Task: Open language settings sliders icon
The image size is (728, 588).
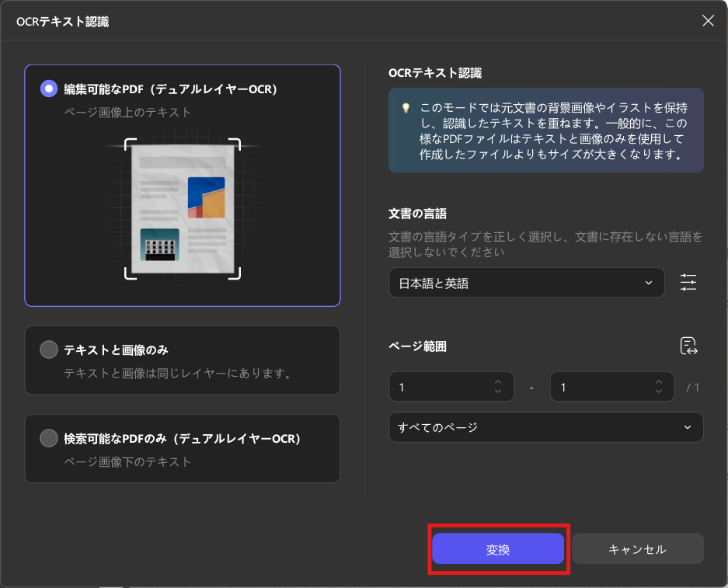Action: [688, 283]
